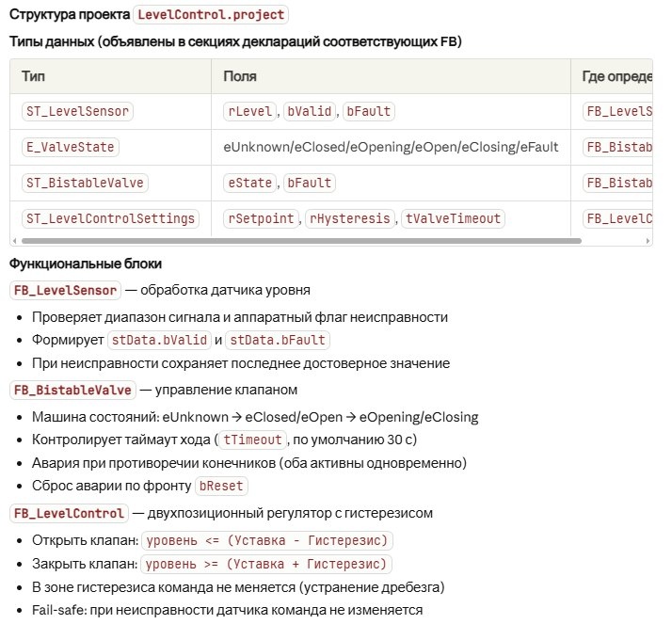Image resolution: width=672 pixels, height=624 pixels.
Task: Click the "Тип" column header
Action: point(33,76)
